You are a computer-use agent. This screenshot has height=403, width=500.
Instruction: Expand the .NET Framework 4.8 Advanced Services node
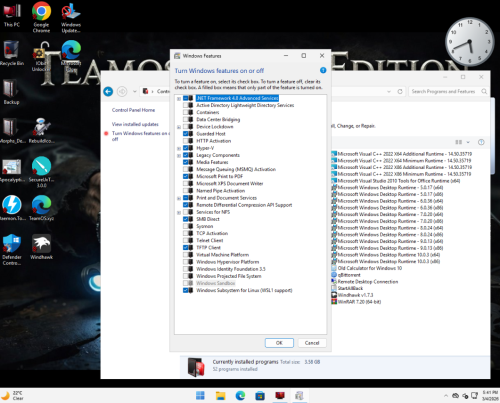point(179,98)
